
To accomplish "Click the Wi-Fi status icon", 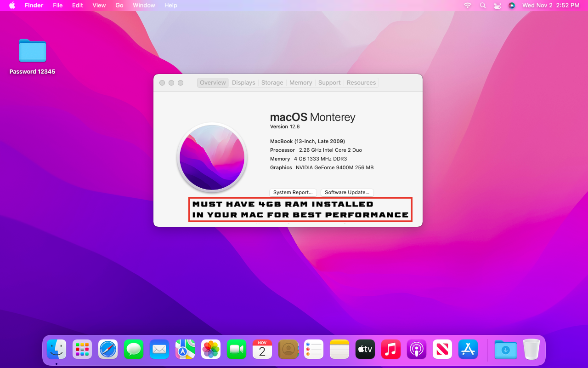I will pos(468,5).
